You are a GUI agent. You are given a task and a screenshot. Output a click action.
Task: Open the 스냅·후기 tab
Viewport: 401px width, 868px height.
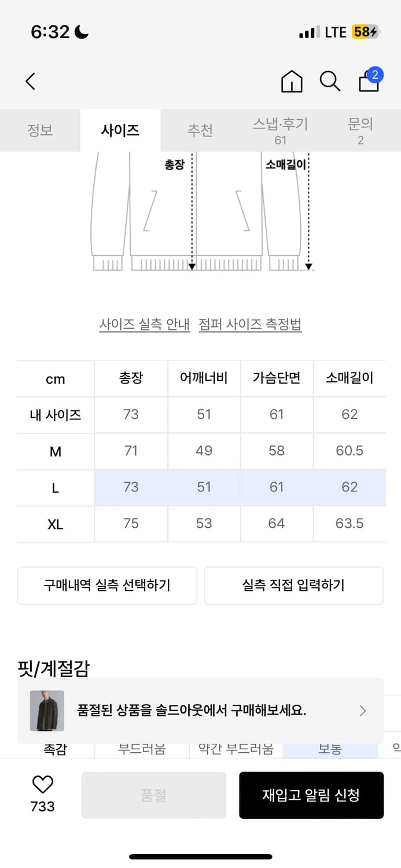point(281,131)
